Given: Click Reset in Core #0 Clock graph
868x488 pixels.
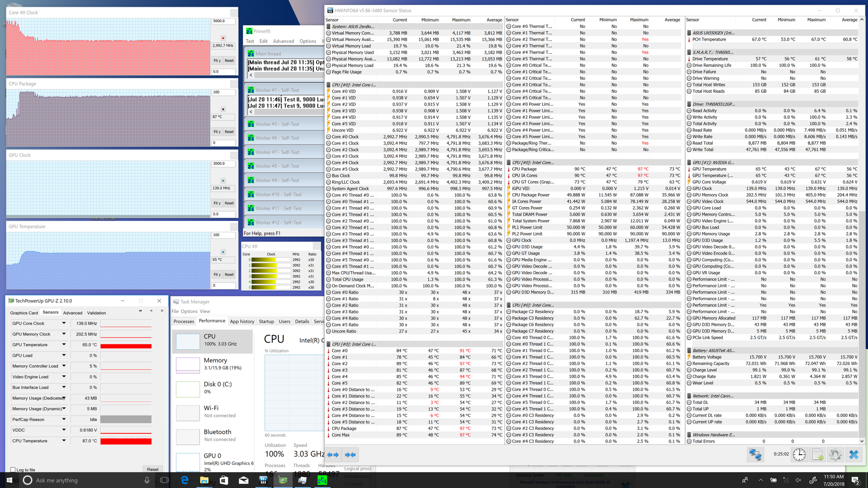Looking at the screenshot, I should click(x=229, y=61).
